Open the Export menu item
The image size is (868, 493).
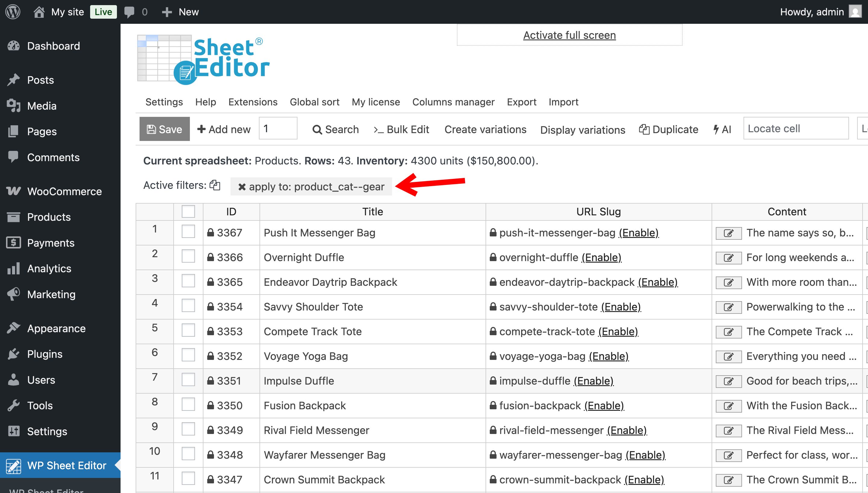521,102
